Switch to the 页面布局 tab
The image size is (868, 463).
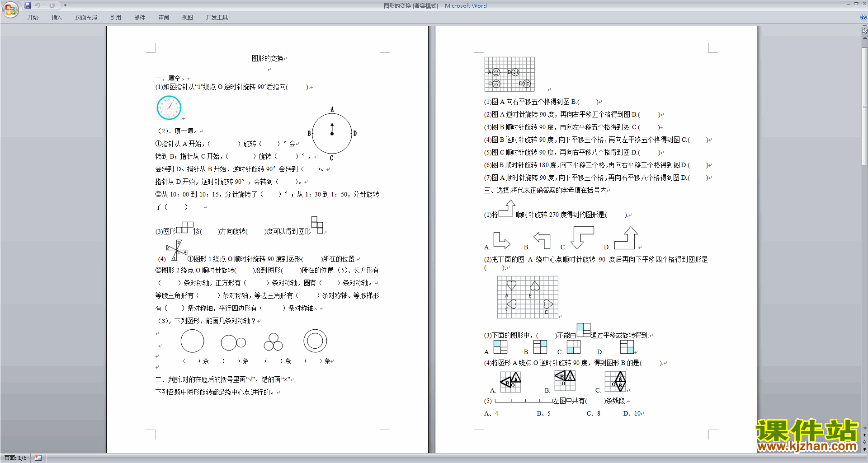pos(86,18)
